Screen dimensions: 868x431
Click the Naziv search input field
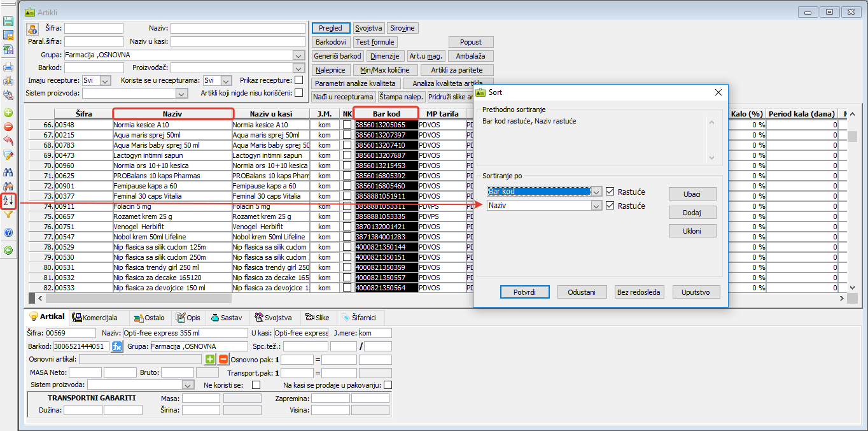click(x=237, y=28)
